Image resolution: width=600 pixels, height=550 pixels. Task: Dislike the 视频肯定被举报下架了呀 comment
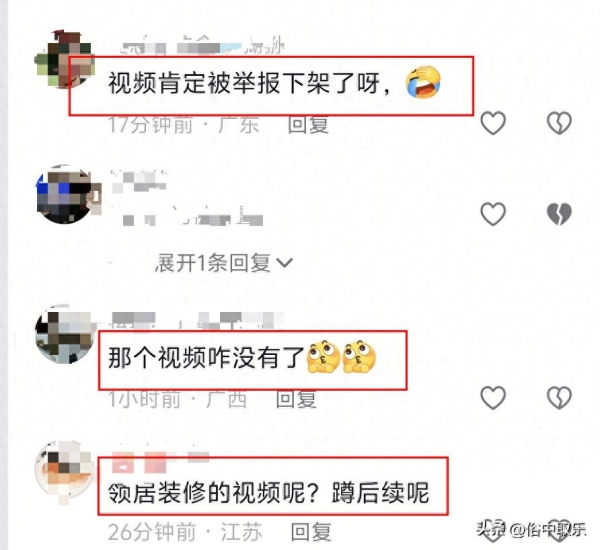coord(559,123)
